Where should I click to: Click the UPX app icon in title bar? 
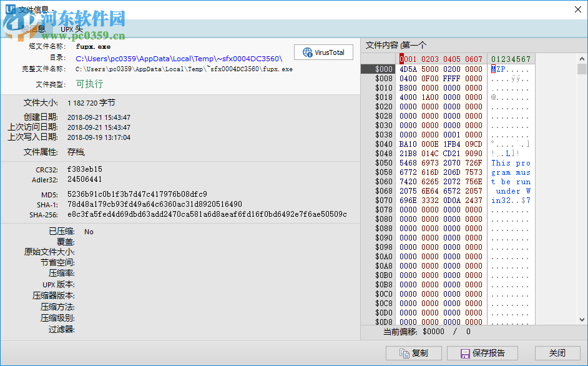pyautogui.click(x=10, y=9)
